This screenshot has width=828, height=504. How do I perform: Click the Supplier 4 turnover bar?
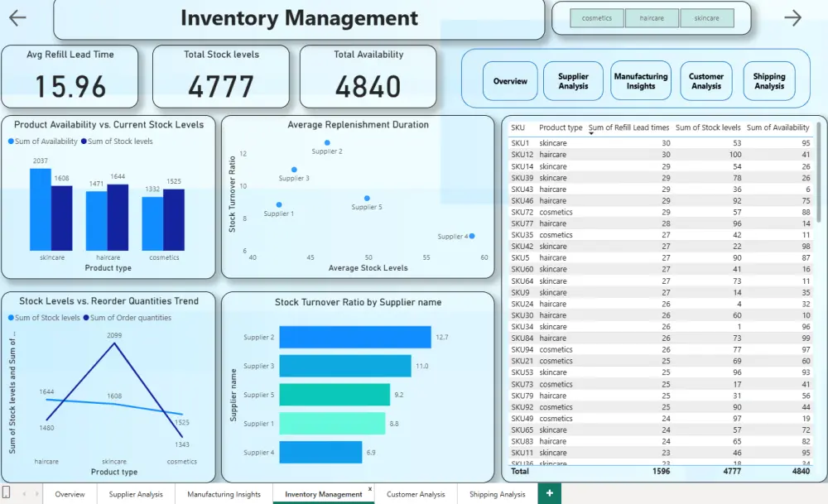pyautogui.click(x=320, y=453)
